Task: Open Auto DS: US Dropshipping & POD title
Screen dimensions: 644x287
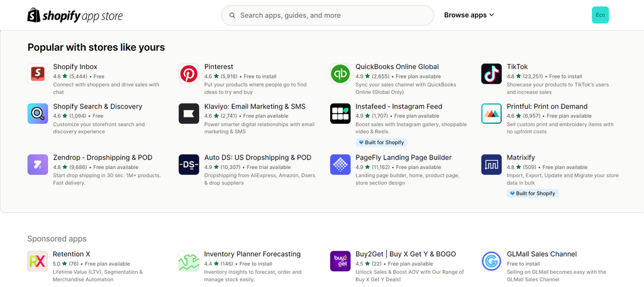Action: (258, 158)
